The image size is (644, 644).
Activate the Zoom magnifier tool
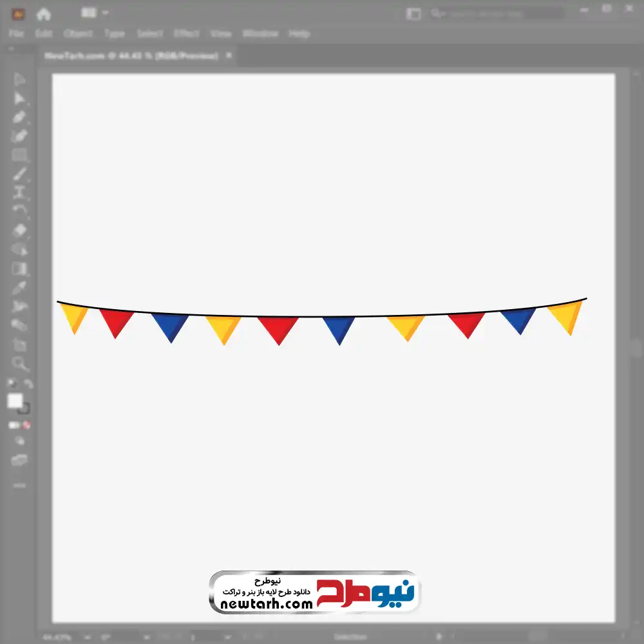pyautogui.click(x=19, y=364)
